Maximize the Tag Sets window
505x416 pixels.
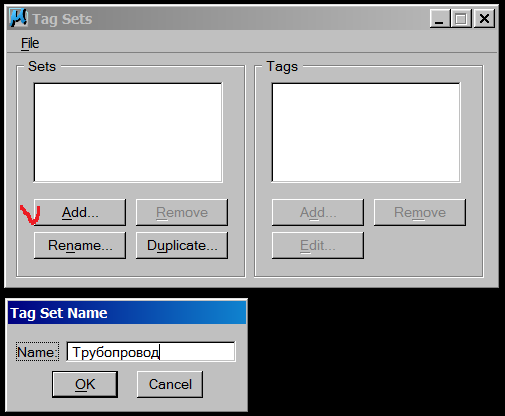coord(461,18)
